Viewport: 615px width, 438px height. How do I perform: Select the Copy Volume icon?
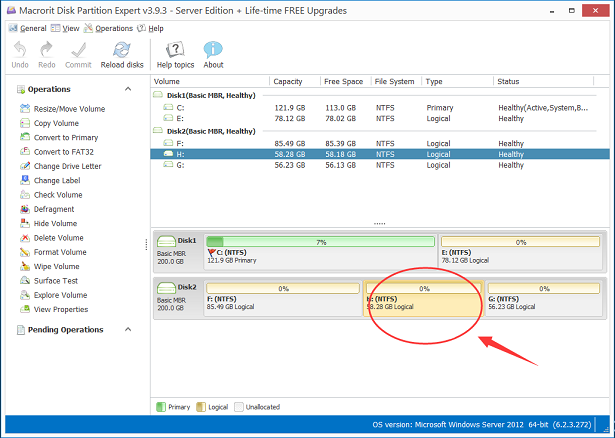click(25, 123)
